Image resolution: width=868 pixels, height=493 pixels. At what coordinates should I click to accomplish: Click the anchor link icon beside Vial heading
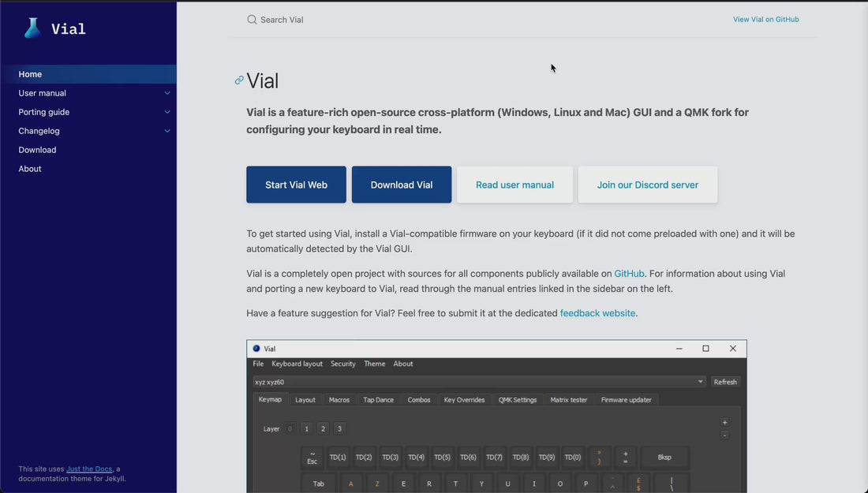pos(239,80)
